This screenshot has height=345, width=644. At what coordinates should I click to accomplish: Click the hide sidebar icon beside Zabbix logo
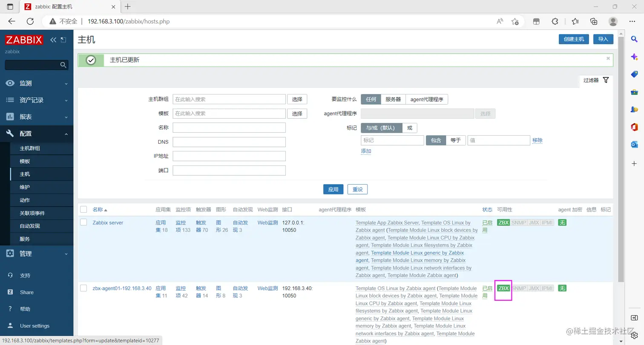(63, 40)
